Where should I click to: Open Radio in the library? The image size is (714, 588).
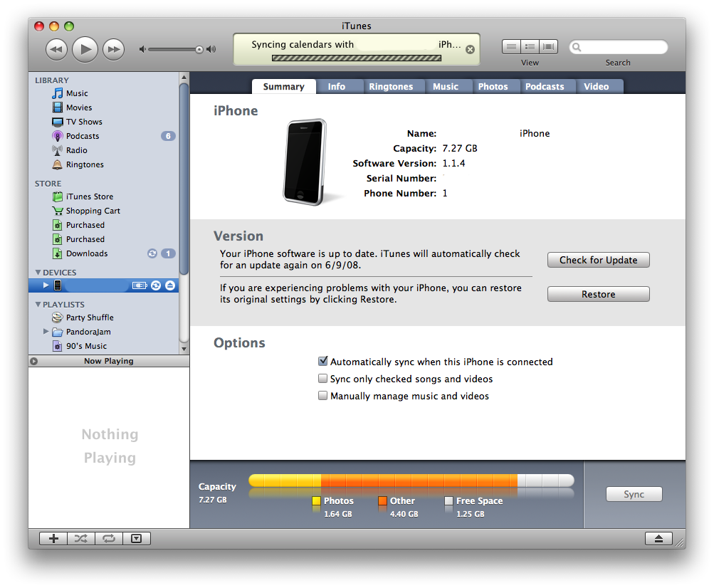pyautogui.click(x=76, y=150)
